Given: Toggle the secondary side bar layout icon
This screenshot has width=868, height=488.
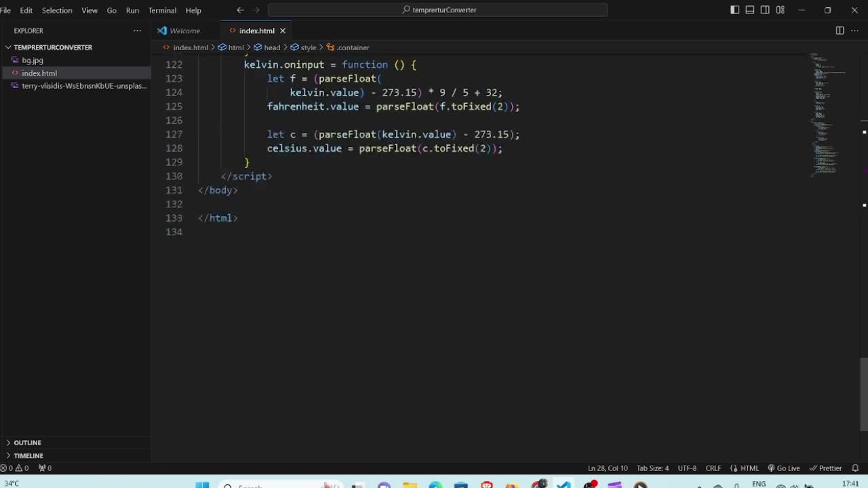Looking at the screenshot, I should pos(765,10).
